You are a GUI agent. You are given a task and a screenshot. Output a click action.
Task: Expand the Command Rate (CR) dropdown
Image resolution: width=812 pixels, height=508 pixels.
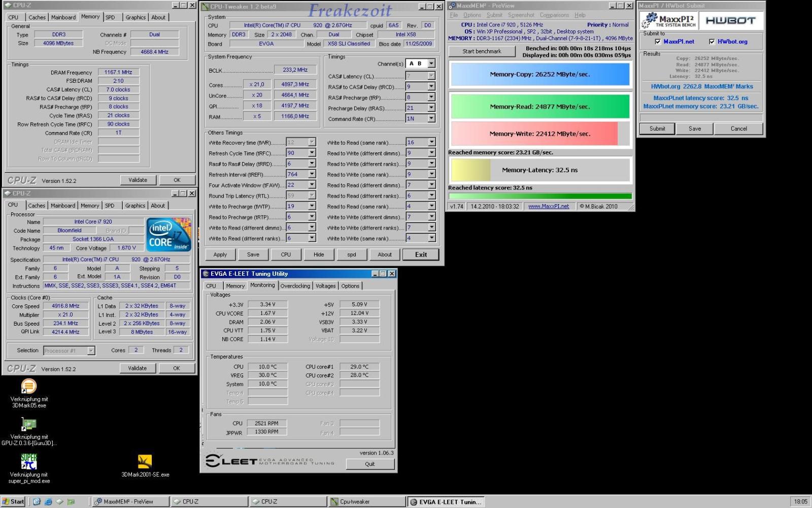click(431, 119)
